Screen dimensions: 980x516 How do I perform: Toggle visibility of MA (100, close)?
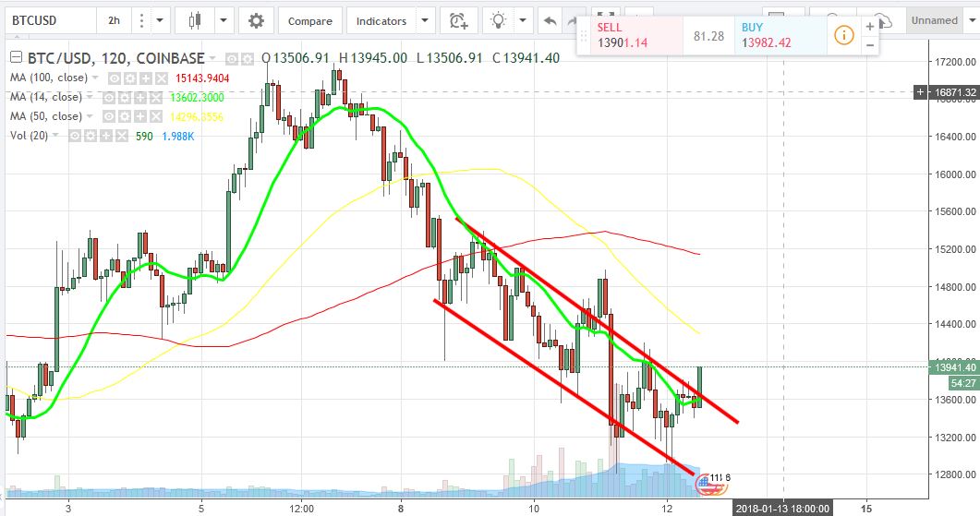[115, 78]
